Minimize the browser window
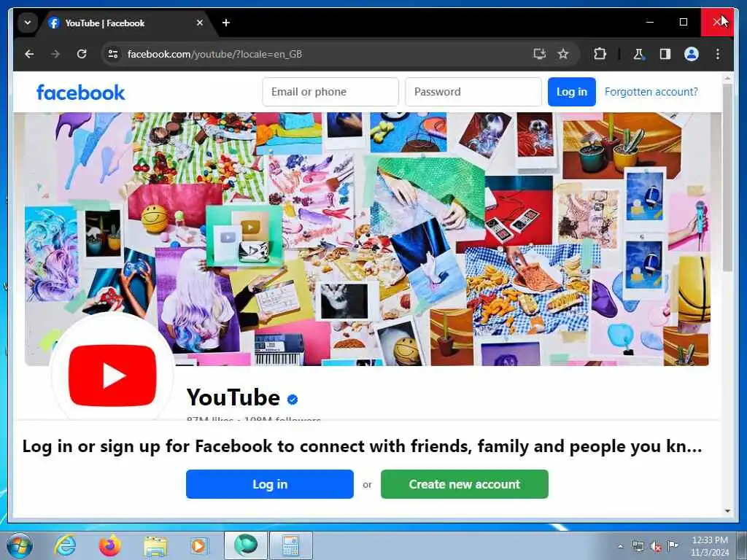The height and width of the screenshot is (560, 747). (x=650, y=22)
